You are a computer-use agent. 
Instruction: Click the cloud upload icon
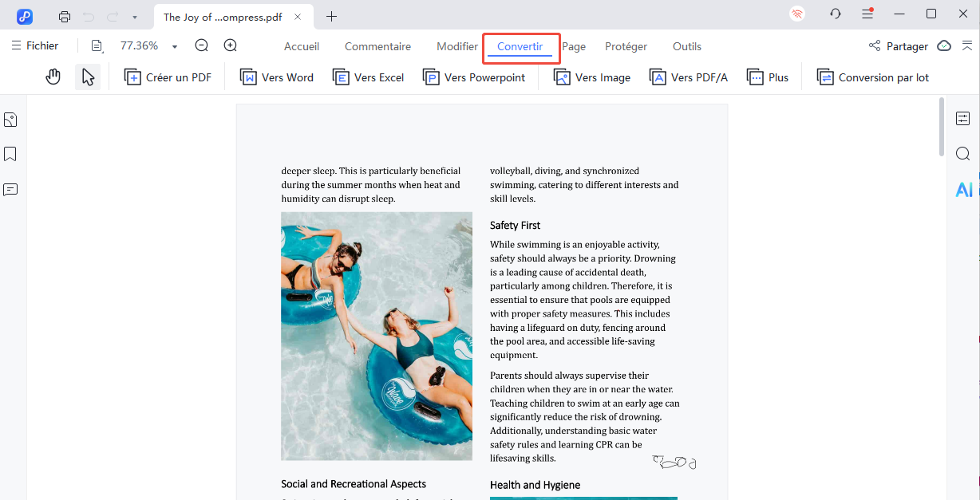point(944,46)
